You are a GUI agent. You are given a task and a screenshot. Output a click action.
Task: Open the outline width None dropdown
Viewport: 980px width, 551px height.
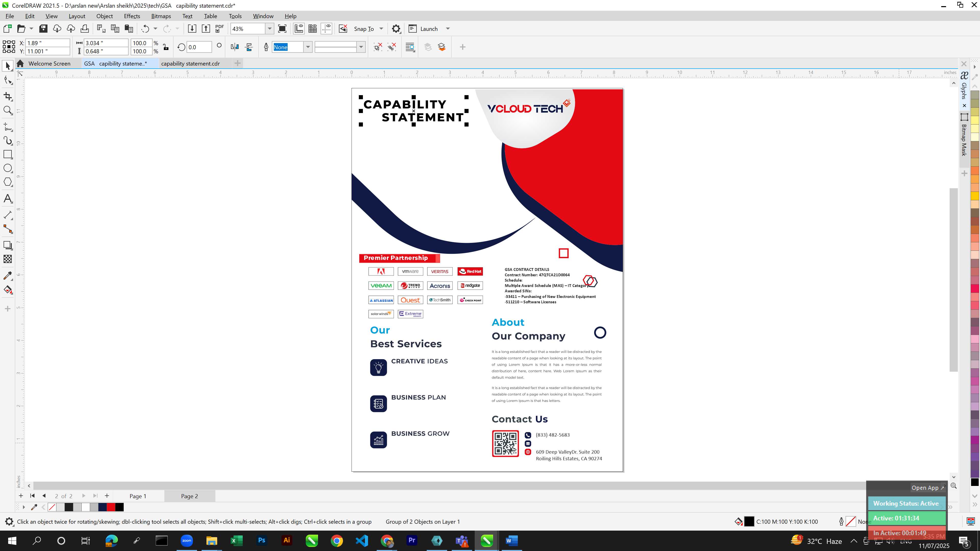(x=308, y=47)
